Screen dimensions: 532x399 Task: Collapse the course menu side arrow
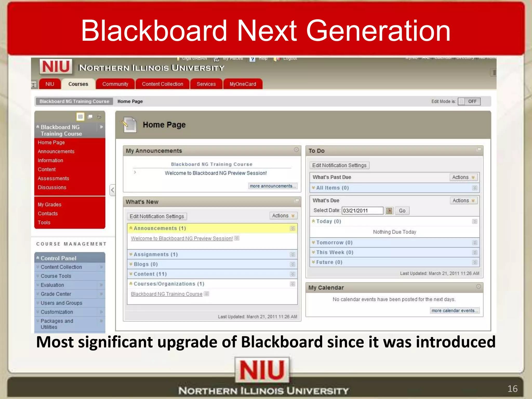[112, 190]
